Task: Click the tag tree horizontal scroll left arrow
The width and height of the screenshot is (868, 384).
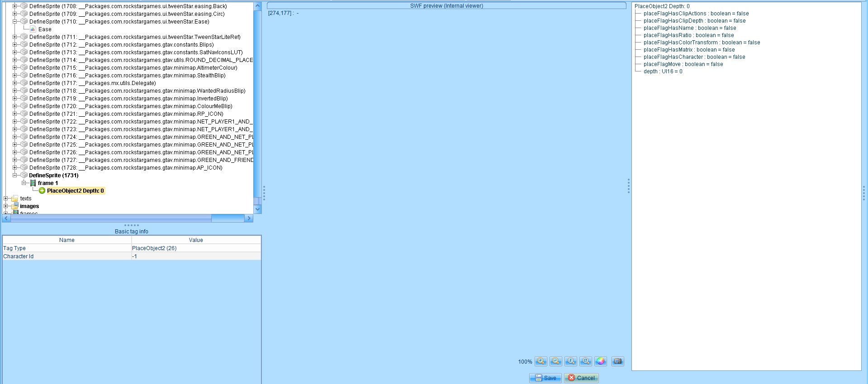Action: pyautogui.click(x=6, y=218)
